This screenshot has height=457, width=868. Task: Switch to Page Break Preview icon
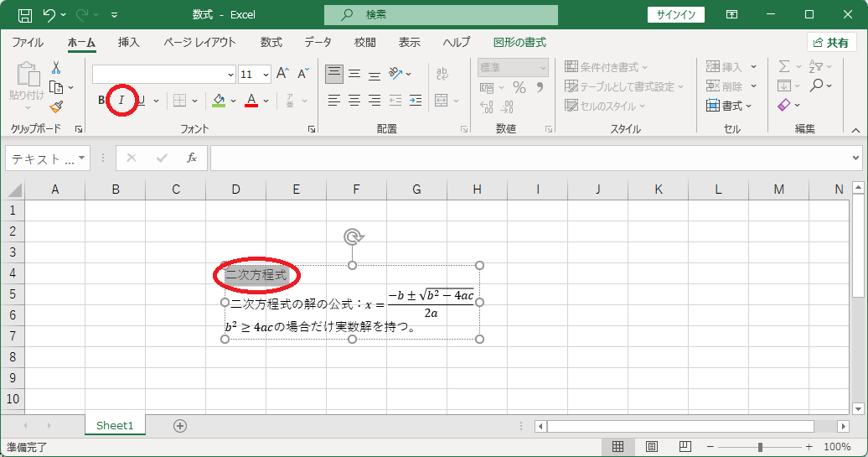click(685, 446)
